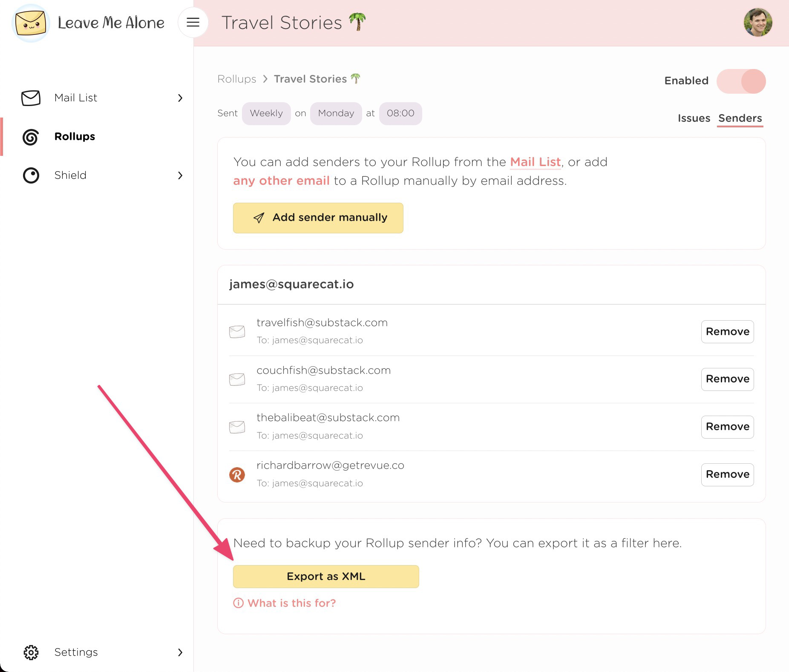This screenshot has height=672, width=789.
Task: Click the Rollups spiral icon
Action: point(31,137)
